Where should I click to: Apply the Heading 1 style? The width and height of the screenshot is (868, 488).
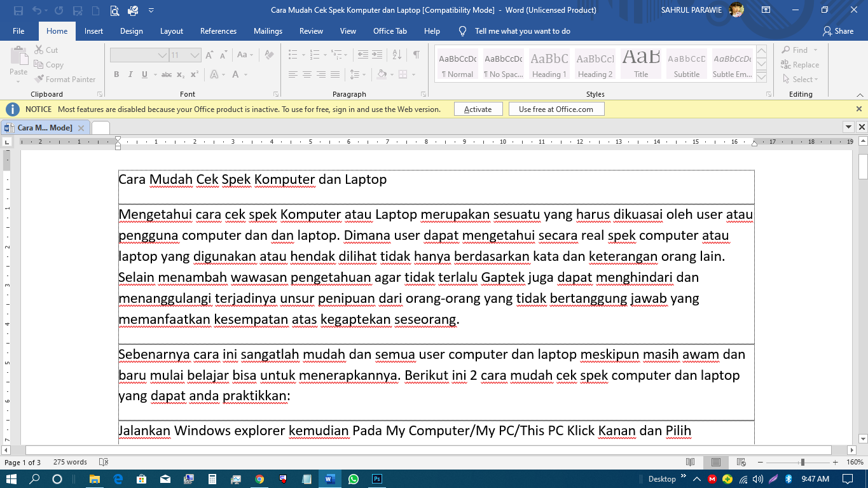(548, 63)
